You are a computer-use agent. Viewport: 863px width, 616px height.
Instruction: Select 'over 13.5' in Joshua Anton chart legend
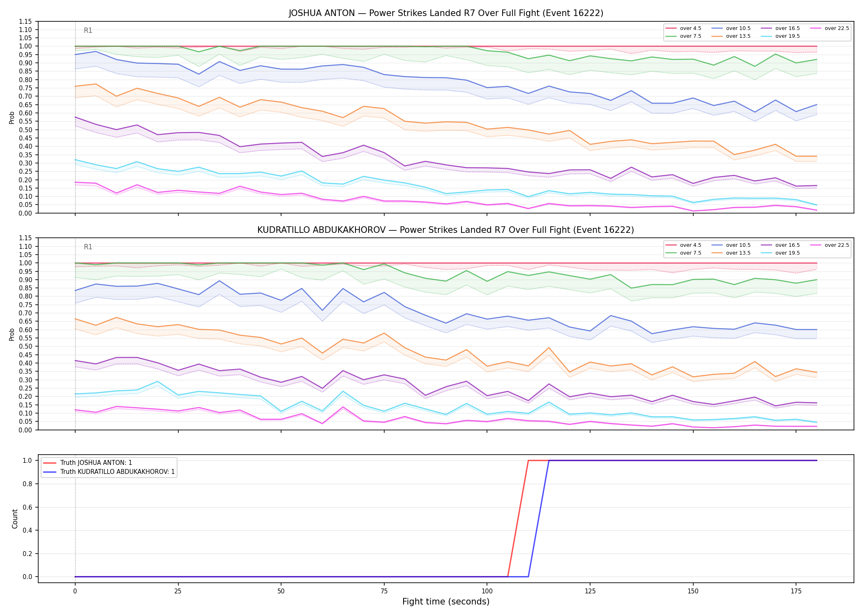(x=731, y=36)
